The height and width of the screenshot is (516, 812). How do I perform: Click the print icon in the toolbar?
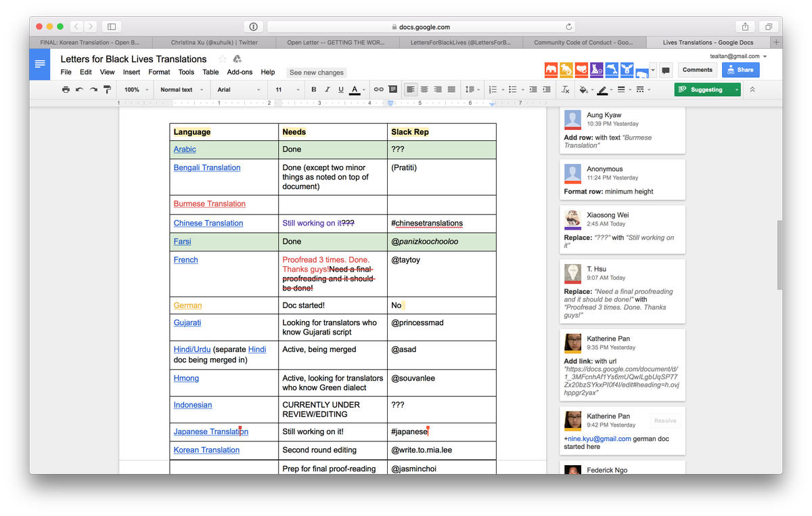(66, 89)
